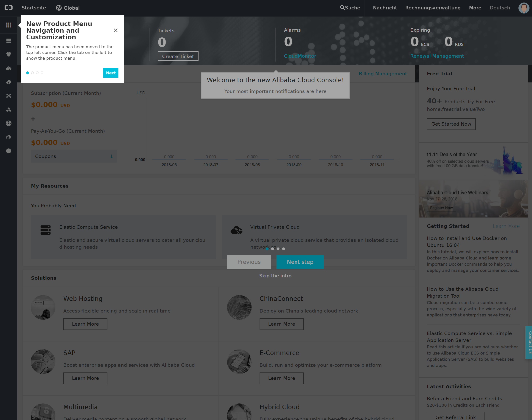Click the Elastic Compute Service server icon
This screenshot has width=532, height=420.
(45, 230)
